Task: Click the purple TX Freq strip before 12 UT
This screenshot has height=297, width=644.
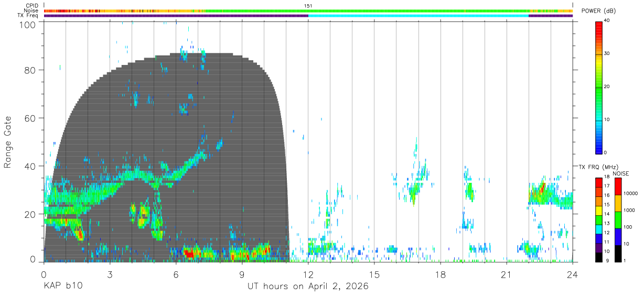Action: pos(176,16)
